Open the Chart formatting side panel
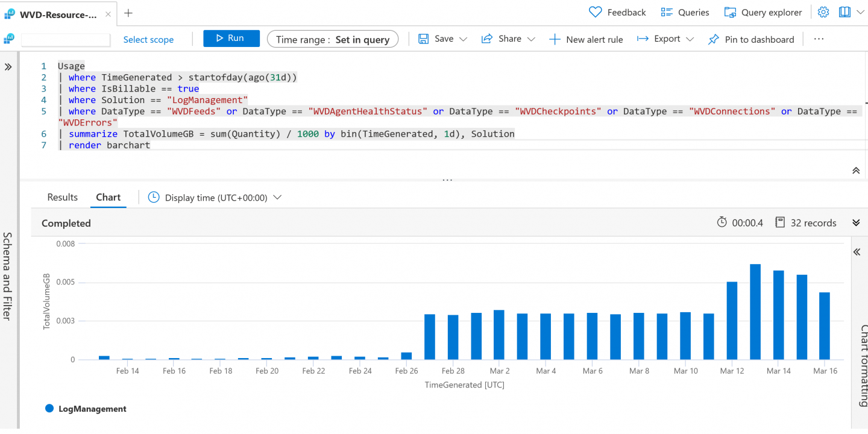 coord(863,366)
